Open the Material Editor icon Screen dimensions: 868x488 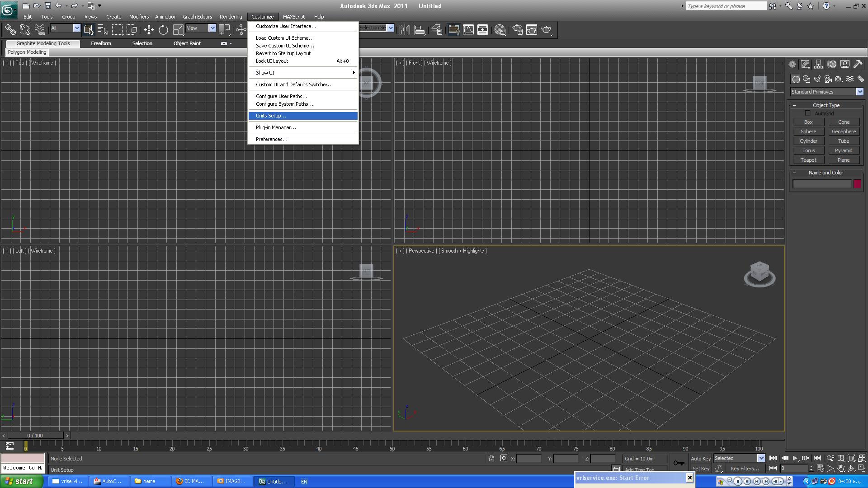(500, 30)
